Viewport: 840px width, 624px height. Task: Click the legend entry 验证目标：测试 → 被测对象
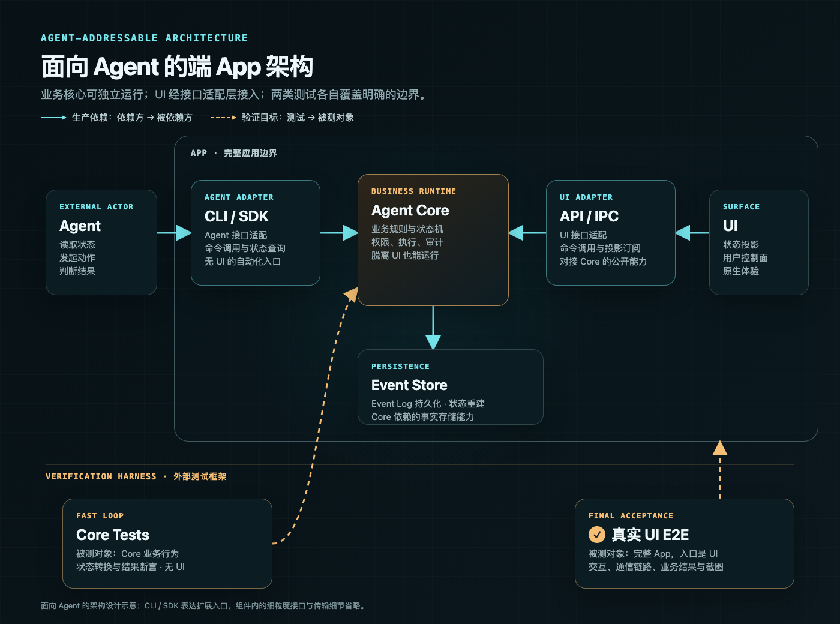(282, 118)
